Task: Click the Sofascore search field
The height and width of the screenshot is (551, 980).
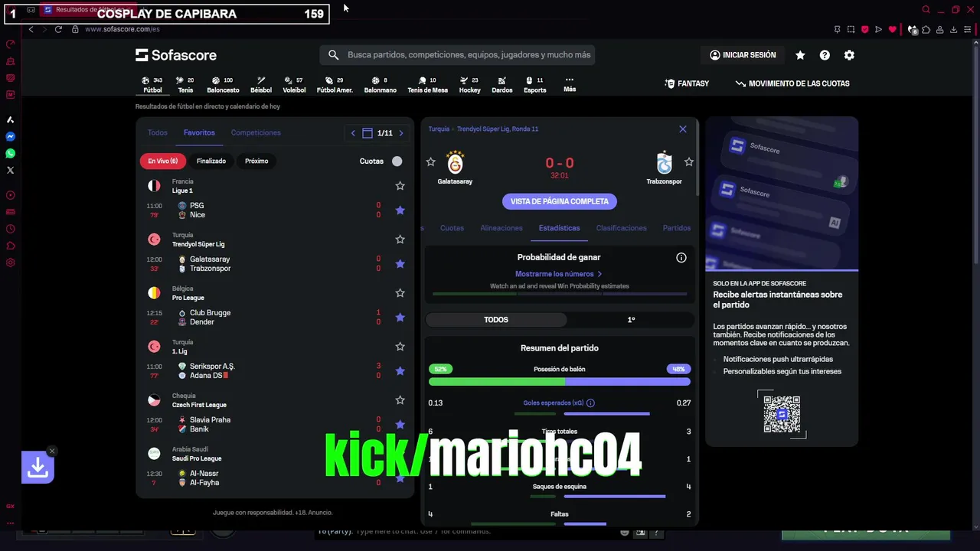Action: pos(457,55)
